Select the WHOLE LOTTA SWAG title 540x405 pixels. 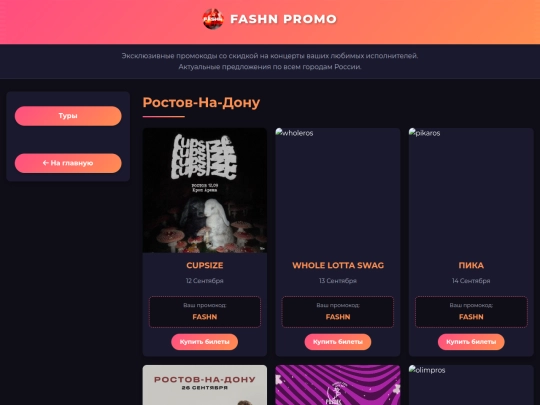point(338,265)
